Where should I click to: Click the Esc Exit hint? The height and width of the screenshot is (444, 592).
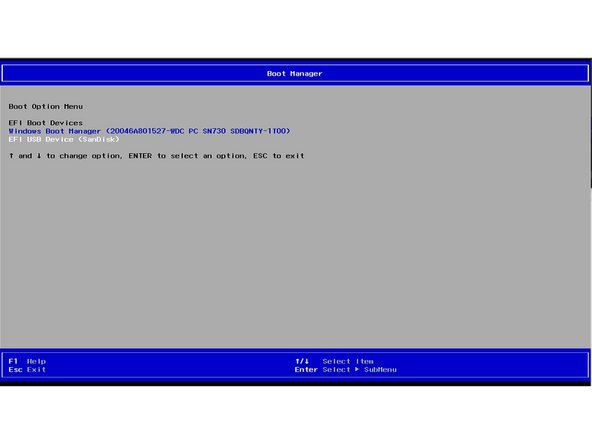27,370
